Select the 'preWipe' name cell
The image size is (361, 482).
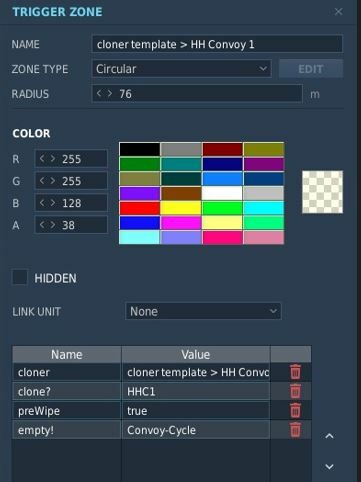tap(67, 411)
